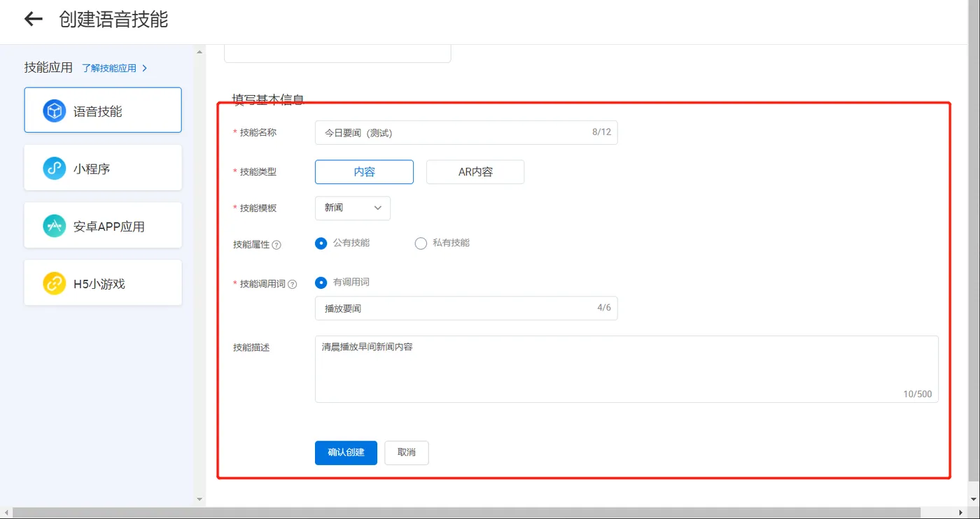The height and width of the screenshot is (519, 980).
Task: Click the 填写基本信息 section heading
Action: 268,99
